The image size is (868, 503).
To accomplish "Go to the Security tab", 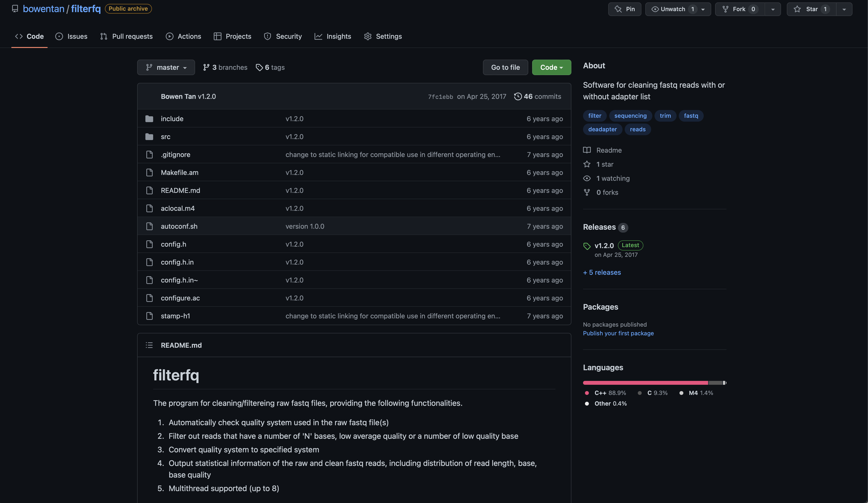I will click(x=283, y=37).
